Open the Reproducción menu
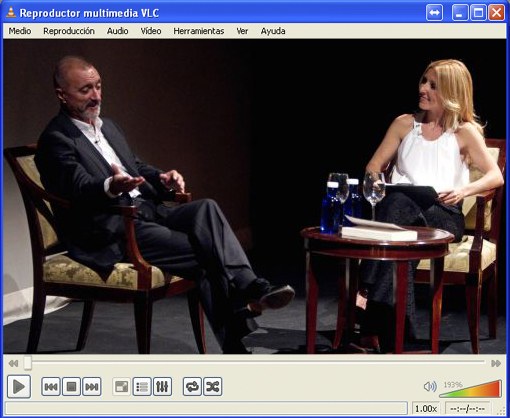Viewport: 510px width, 418px height. click(69, 31)
